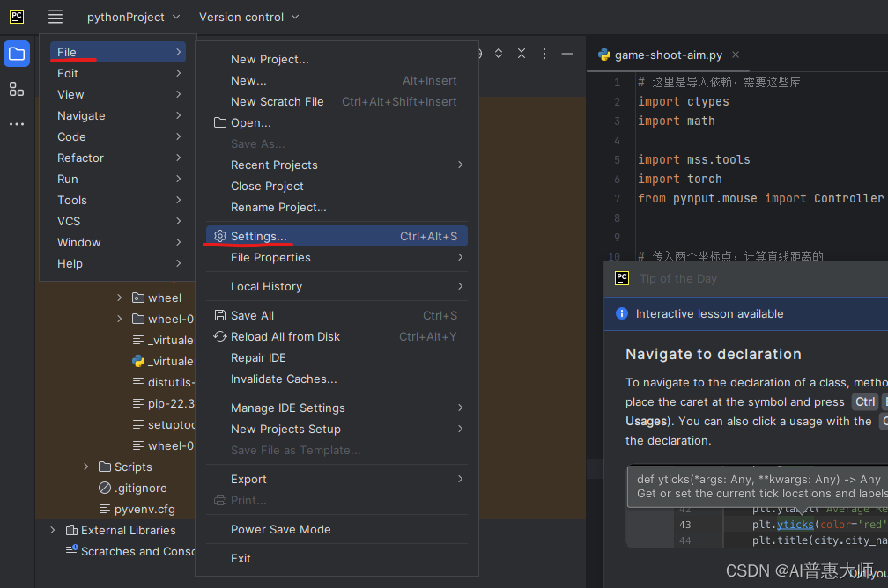Select Rename Project... menu item
Image resolution: width=888 pixels, height=588 pixels.
point(337,207)
